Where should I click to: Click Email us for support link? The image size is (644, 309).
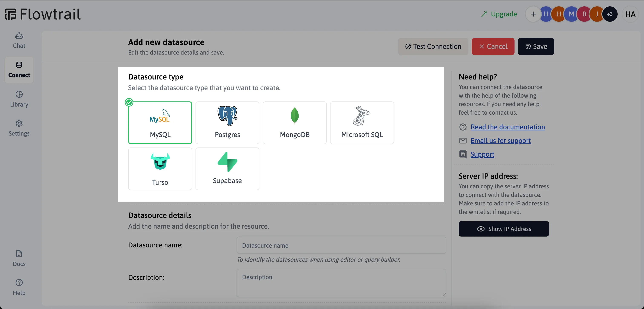coord(500,141)
